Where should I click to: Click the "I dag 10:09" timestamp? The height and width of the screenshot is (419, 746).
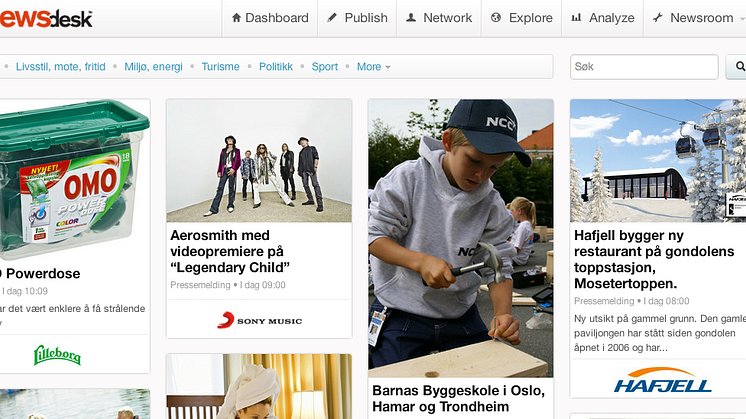[25, 291]
